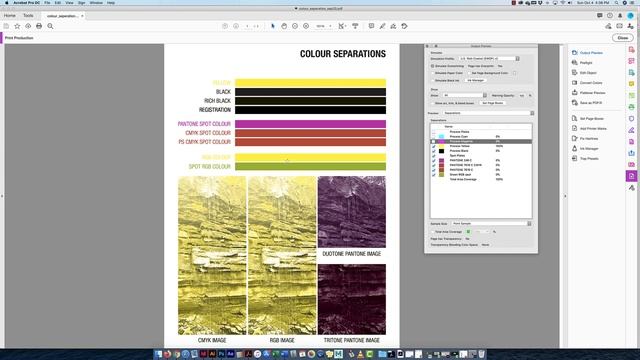The height and width of the screenshot is (360, 640).
Task: Toggle Simulate Overprinting checkbox
Action: [x=433, y=66]
